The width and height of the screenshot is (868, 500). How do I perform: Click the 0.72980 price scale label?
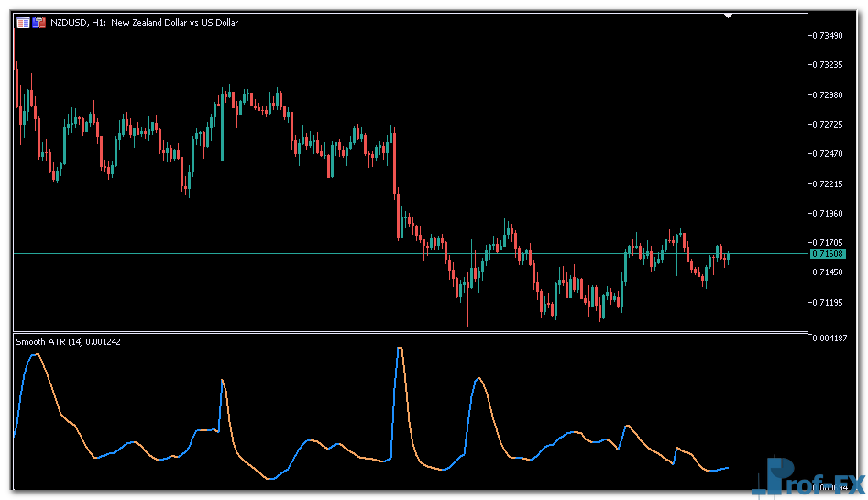click(829, 94)
